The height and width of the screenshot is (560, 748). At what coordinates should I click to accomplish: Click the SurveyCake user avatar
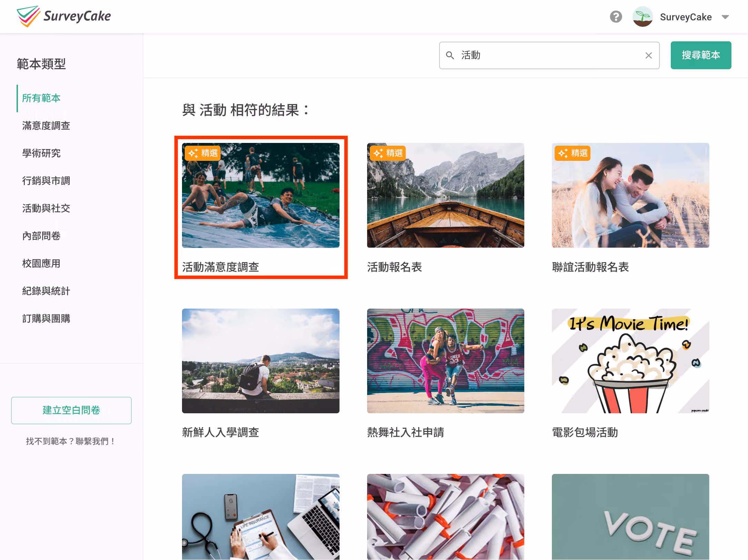(x=643, y=17)
